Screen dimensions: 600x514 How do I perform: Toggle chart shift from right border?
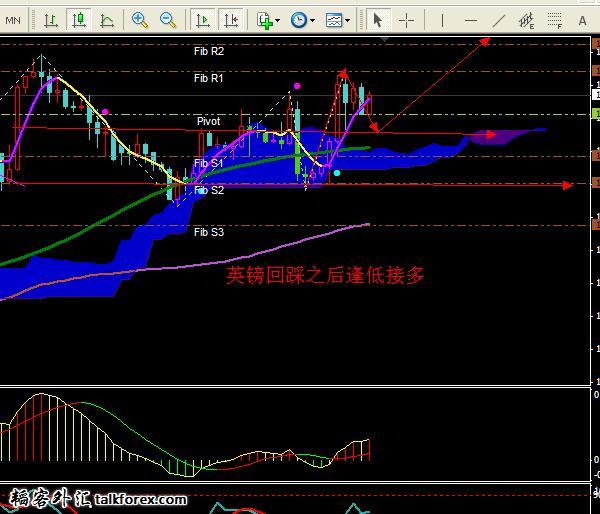click(x=231, y=19)
